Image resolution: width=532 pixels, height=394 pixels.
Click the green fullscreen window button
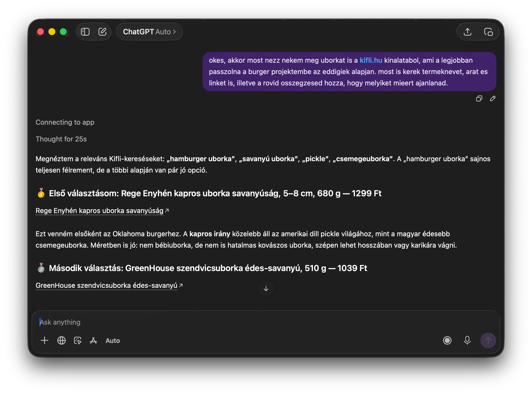click(x=63, y=32)
